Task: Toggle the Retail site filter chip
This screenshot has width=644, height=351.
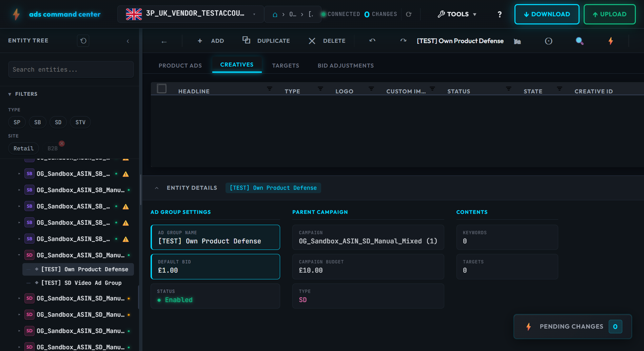Action: (23, 148)
